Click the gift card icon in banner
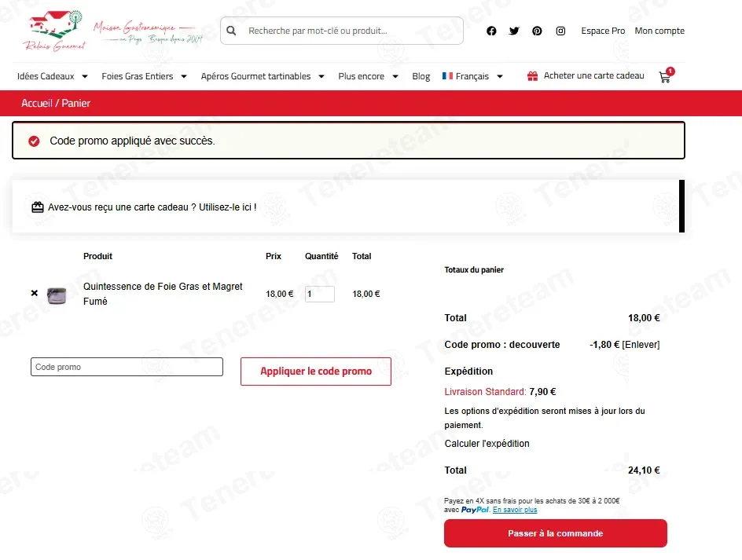 coord(38,207)
